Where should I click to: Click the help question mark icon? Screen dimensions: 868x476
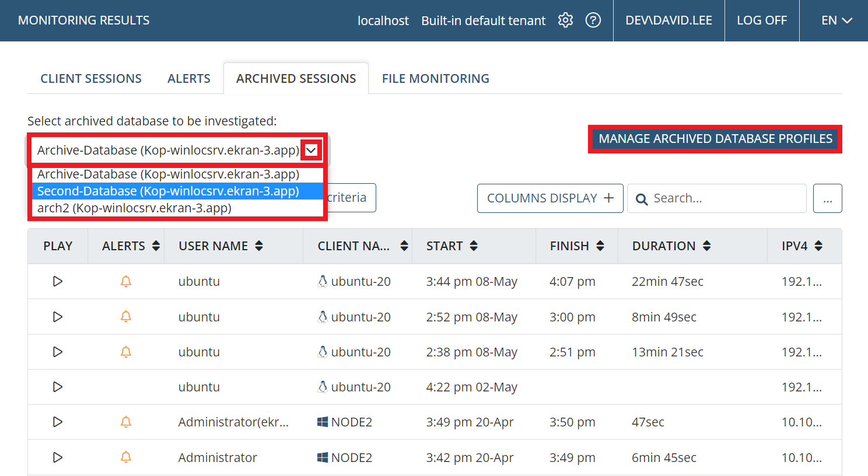tap(593, 20)
